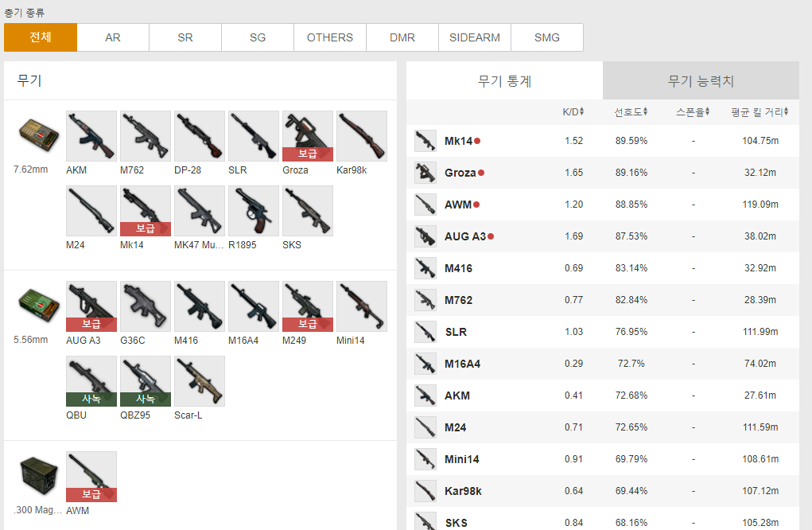Open AWM name link in the stats table
The height and width of the screenshot is (530, 812).
click(458, 205)
